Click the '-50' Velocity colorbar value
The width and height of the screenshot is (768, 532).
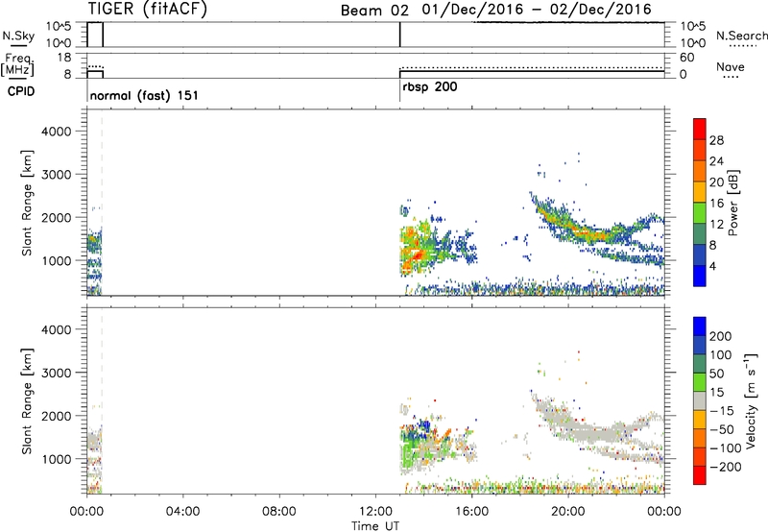722,429
